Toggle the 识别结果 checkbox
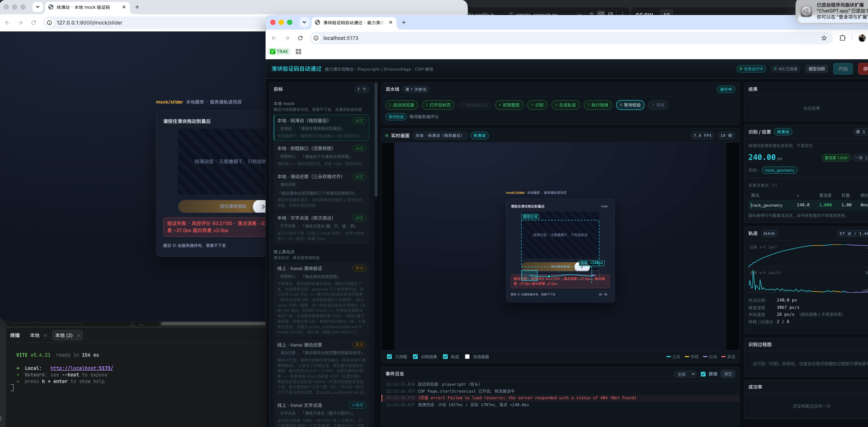 pos(415,357)
